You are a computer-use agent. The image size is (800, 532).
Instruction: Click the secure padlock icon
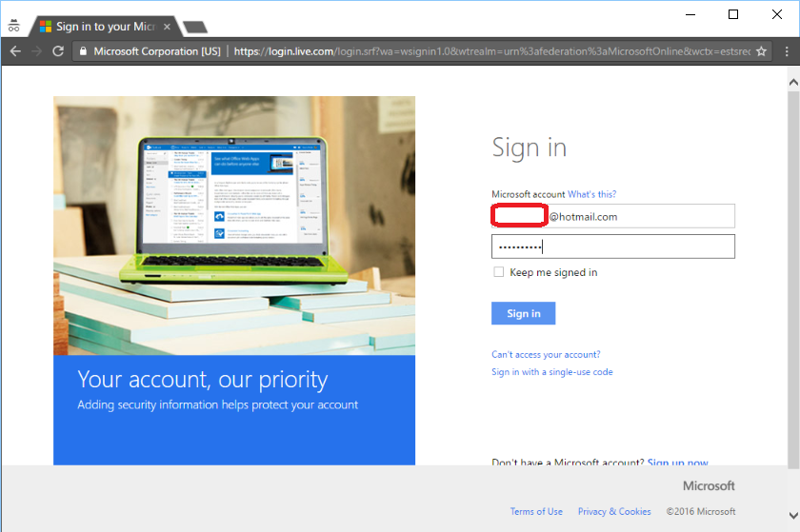pos(83,51)
